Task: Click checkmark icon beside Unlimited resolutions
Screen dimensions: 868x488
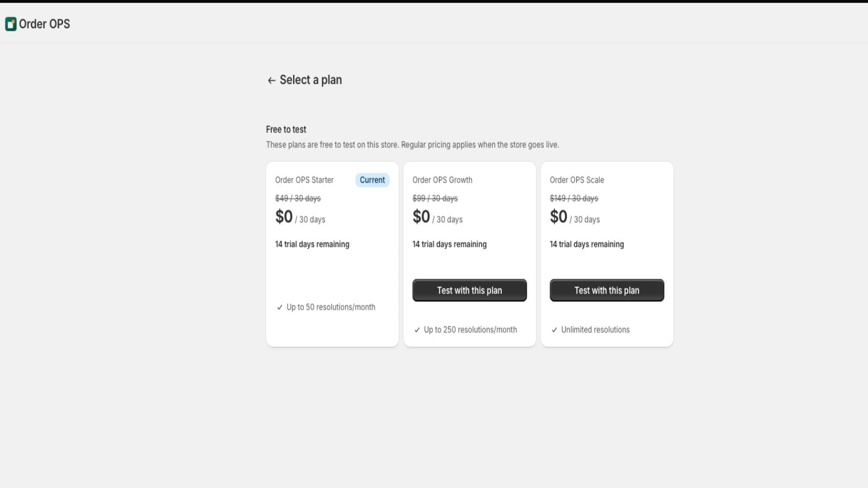Action: (x=554, y=330)
